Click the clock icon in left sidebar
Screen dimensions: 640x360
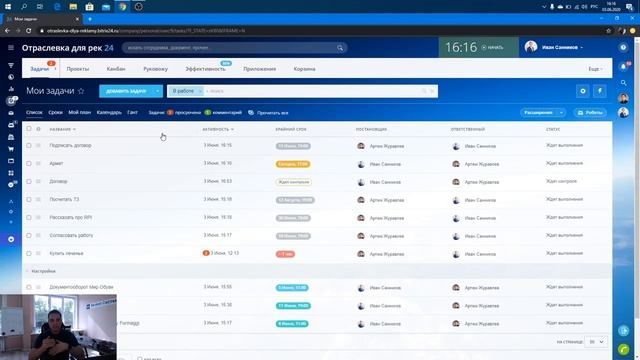coord(11,77)
